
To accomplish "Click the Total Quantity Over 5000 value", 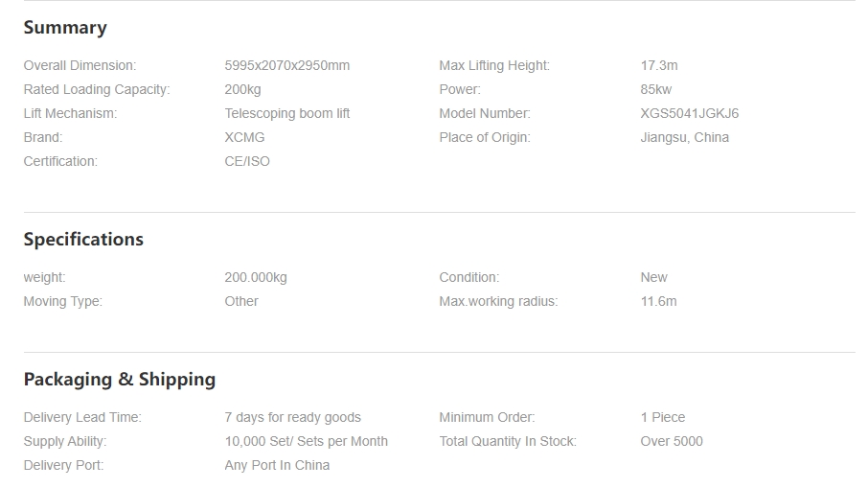I will pos(672,441).
